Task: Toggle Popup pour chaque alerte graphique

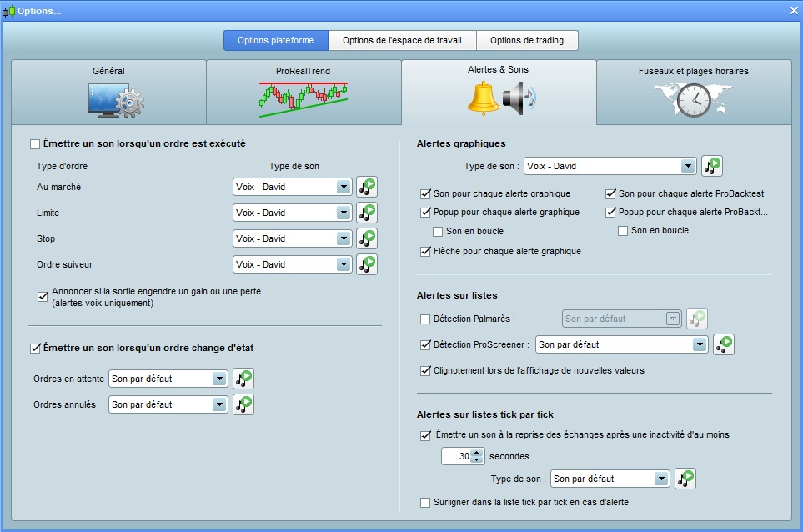Action: pos(425,213)
